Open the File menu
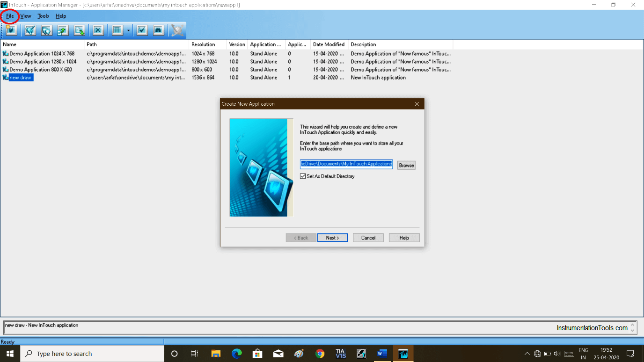Screen dimensions: 644x362 tap(10, 16)
